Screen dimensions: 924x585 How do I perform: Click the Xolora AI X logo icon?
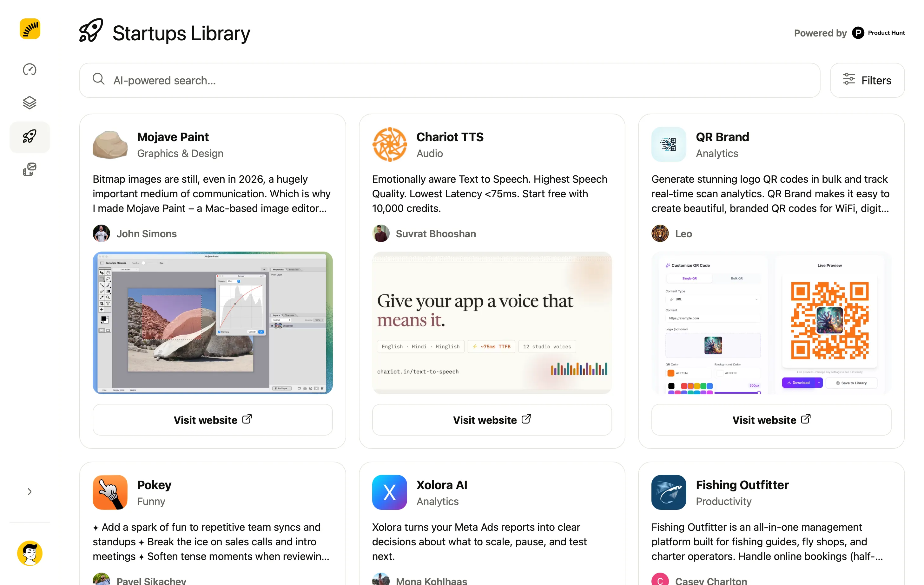(389, 493)
